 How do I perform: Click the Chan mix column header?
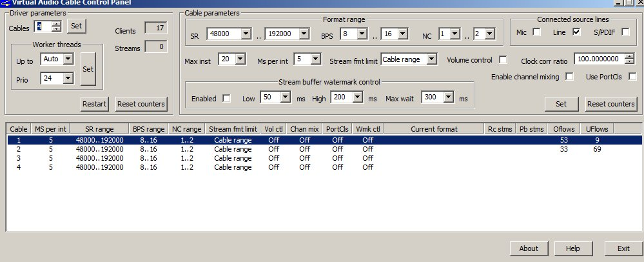[x=304, y=128]
